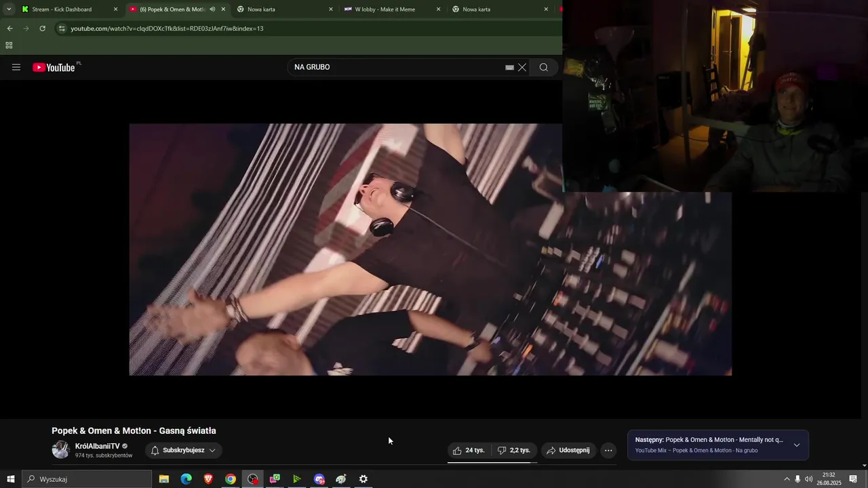Open the on-screen keyboard in YouTube search

click(509, 68)
